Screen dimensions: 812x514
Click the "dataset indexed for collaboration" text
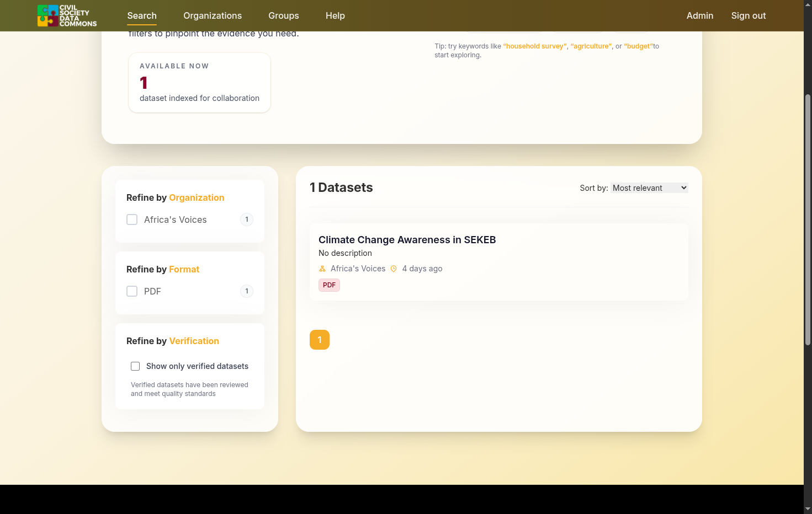pyautogui.click(x=199, y=98)
